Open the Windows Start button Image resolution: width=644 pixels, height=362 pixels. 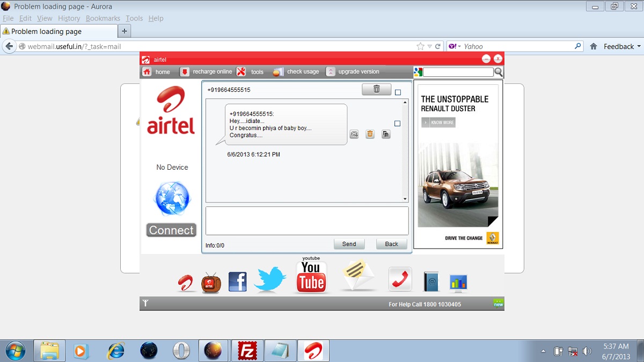click(16, 351)
